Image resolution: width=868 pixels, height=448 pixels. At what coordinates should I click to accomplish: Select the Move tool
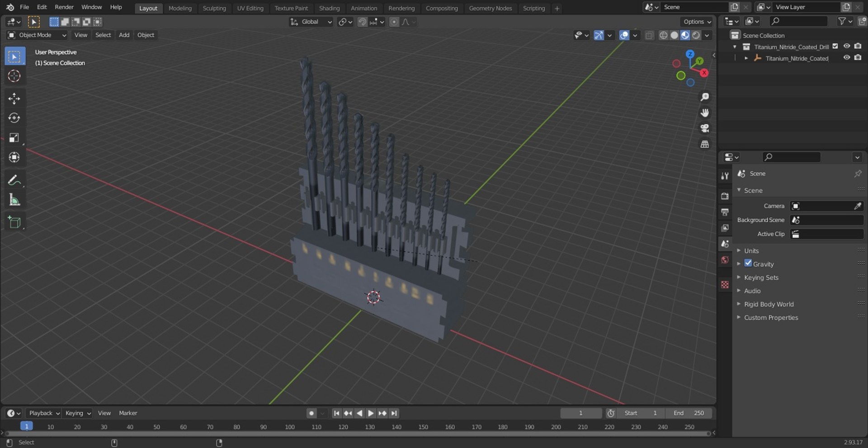(14, 99)
